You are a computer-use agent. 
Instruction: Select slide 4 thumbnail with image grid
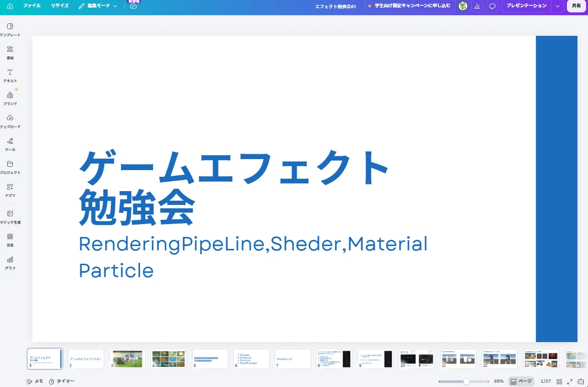pos(169,358)
